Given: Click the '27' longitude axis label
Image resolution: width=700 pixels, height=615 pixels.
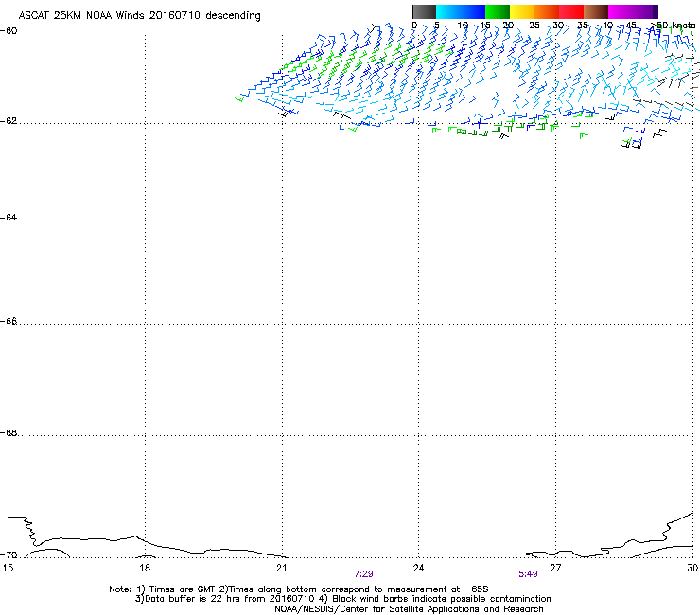Looking at the screenshot, I should pyautogui.click(x=555, y=568).
